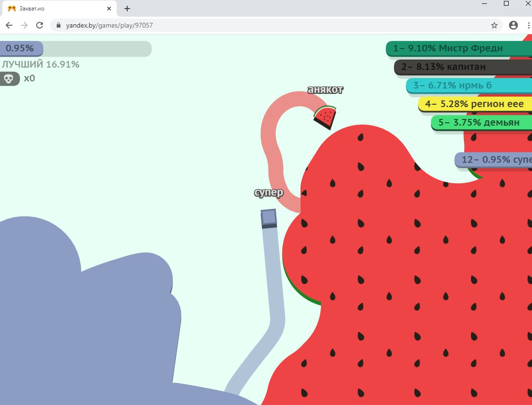This screenshot has width=532, height=405.
Task: Click leaderboard entry Мистр Фреди
Action: click(x=458, y=48)
